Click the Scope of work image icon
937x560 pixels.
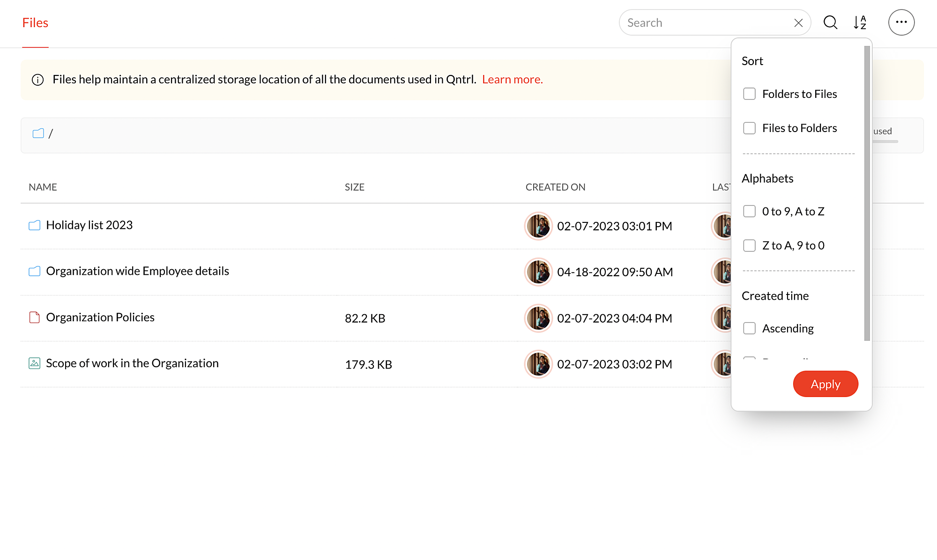tap(34, 363)
